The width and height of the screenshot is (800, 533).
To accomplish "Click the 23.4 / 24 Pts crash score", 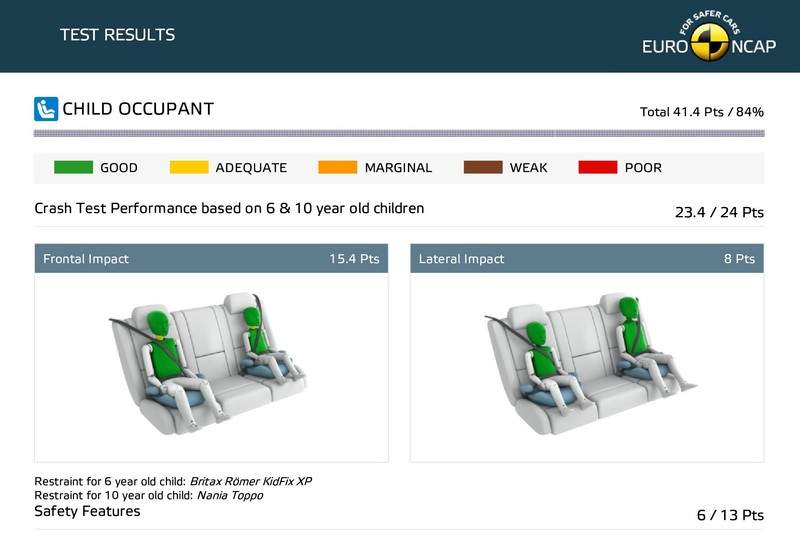I will click(720, 213).
